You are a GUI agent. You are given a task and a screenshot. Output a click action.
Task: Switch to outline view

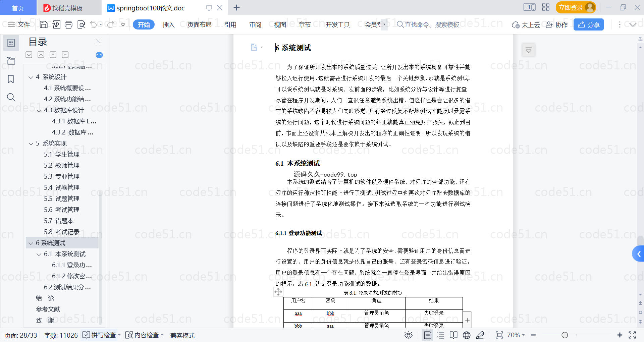pos(441,335)
